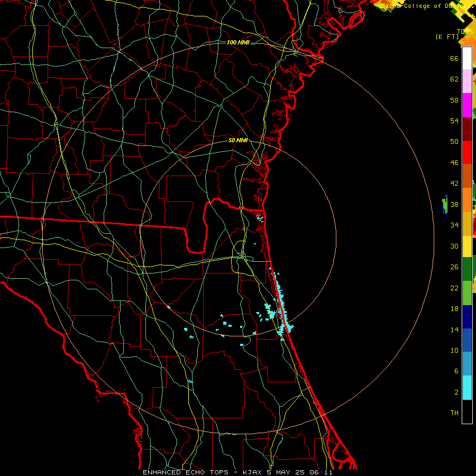
Task: Click the "50 NMI" range ring label
Action: (237, 140)
